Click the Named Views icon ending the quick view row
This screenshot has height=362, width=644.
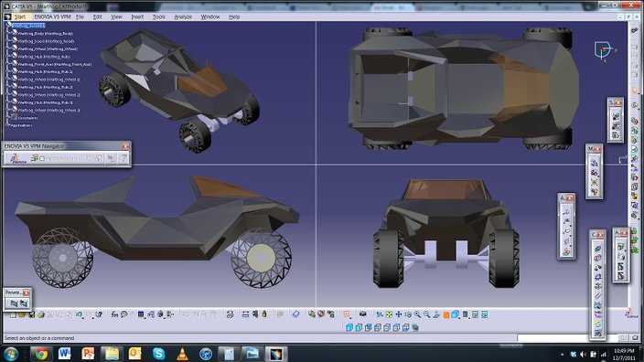pyautogui.click(x=415, y=327)
